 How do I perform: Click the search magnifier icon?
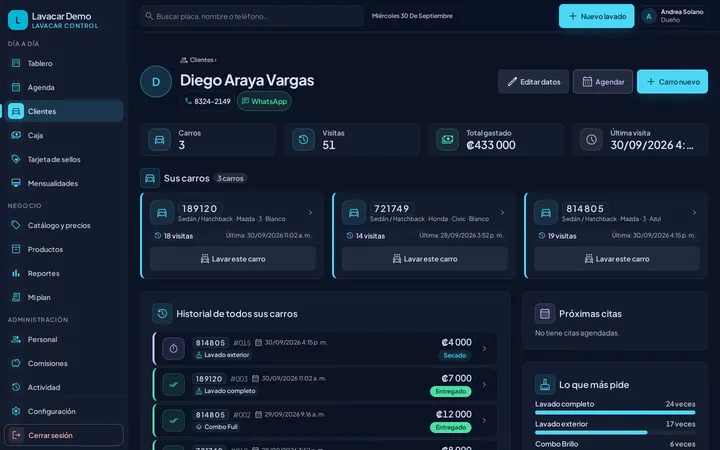149,16
